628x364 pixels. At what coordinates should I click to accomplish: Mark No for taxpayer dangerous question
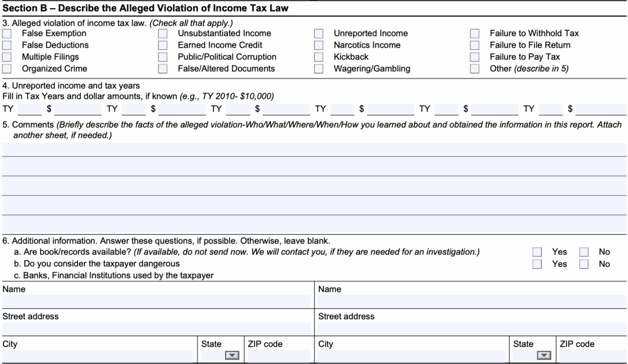coord(584,265)
